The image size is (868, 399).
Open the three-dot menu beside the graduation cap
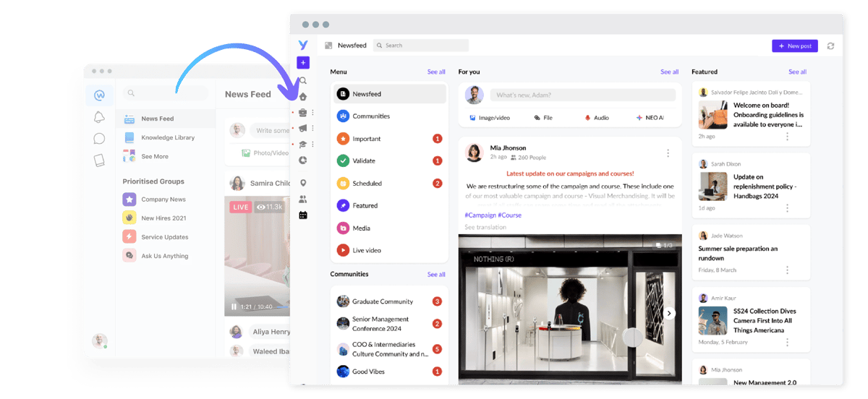coord(312,145)
